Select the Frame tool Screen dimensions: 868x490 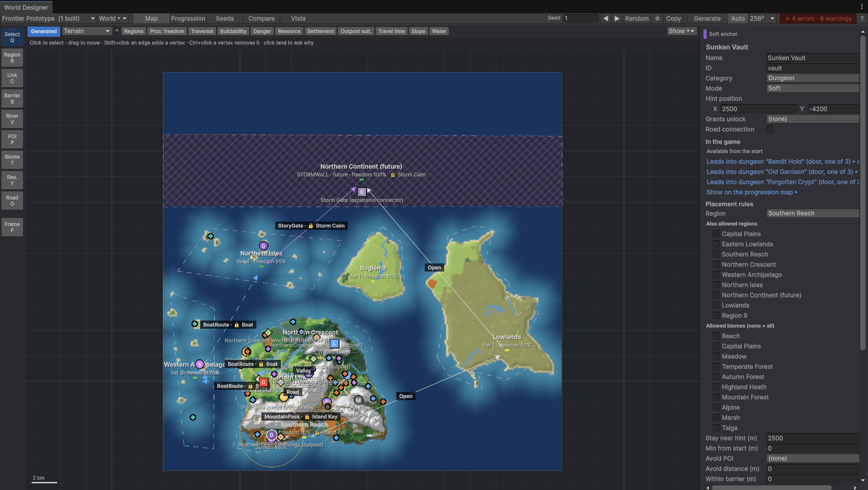(x=12, y=227)
